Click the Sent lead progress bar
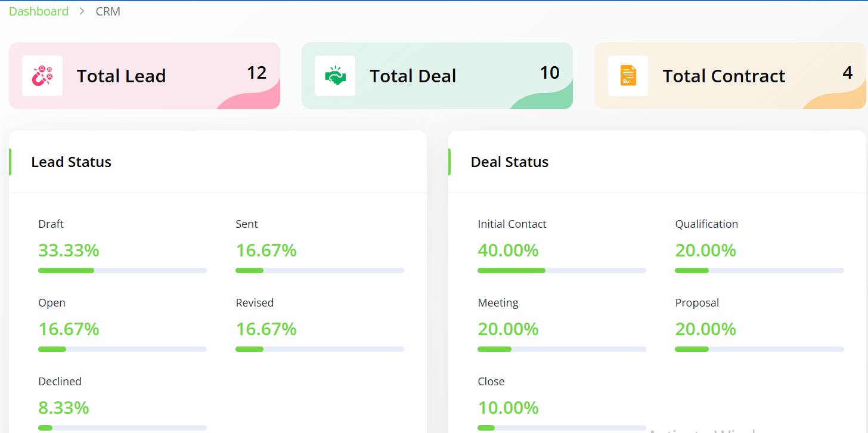Screen dimensions: 868x433 [320, 271]
